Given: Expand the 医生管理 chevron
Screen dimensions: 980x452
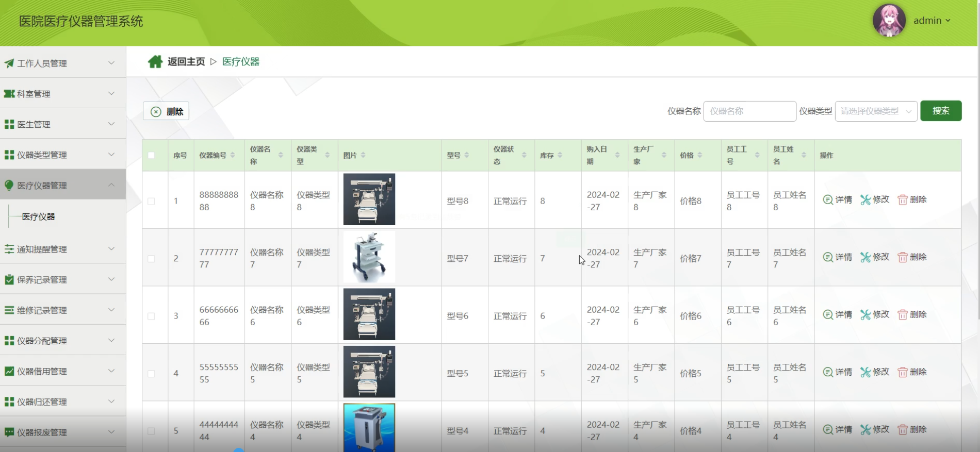Looking at the screenshot, I should click(111, 124).
